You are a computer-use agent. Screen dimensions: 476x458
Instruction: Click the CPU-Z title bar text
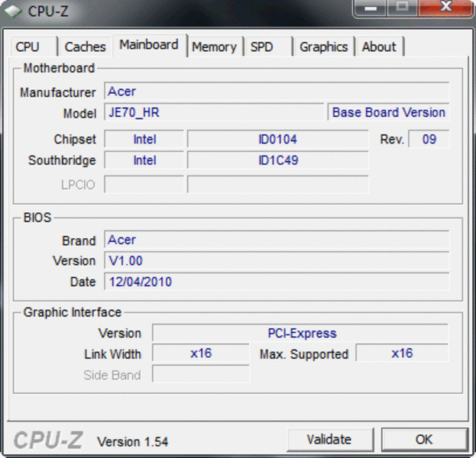(48, 11)
